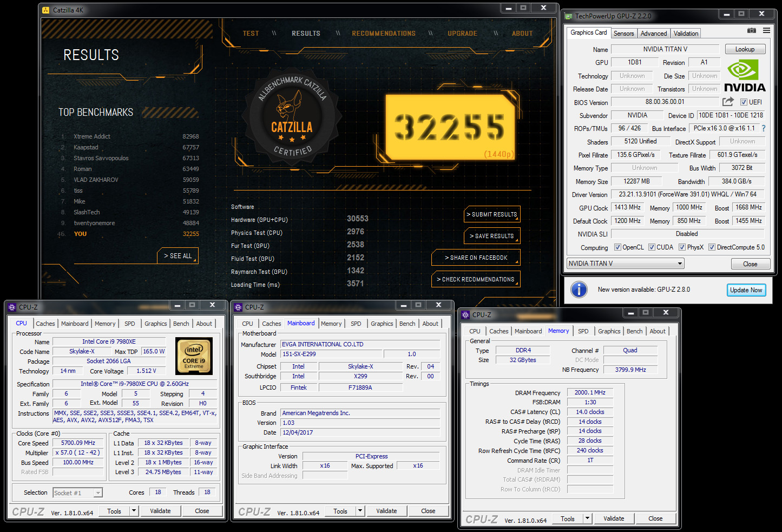Click the Lookup button in GPU-Z

point(745,49)
